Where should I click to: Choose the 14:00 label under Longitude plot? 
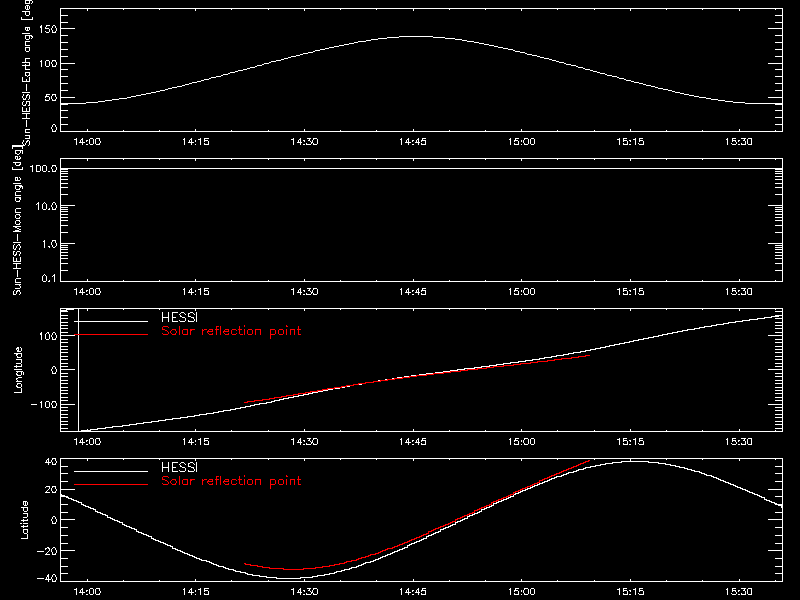pos(87,442)
